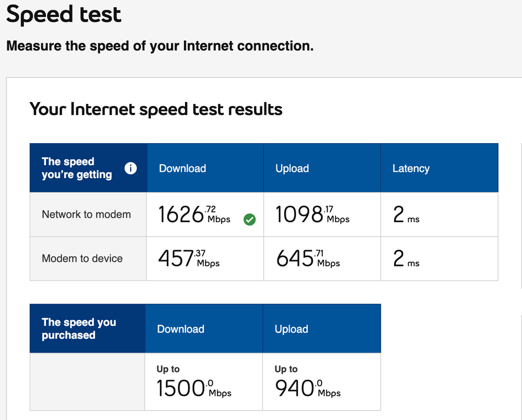The width and height of the screenshot is (522, 420).
Task: Click the green checkmark next to 1626.72 Mbps
Action: click(x=250, y=220)
